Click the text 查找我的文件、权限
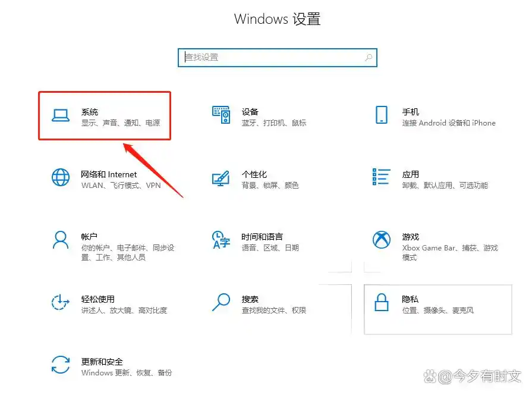The image size is (532, 395). (x=274, y=310)
